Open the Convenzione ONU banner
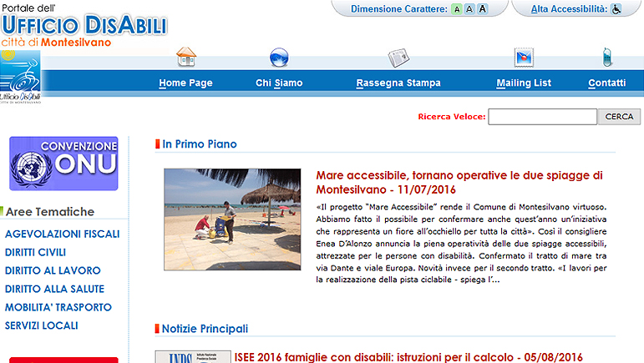This screenshot has height=363, width=644. (63, 164)
